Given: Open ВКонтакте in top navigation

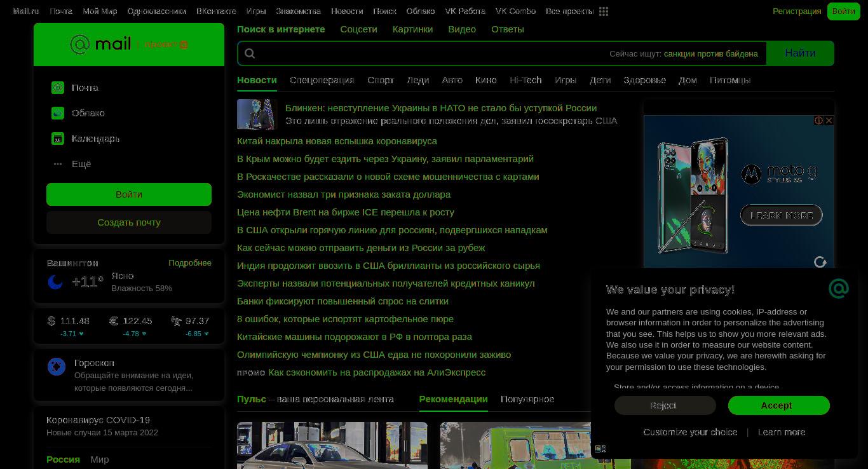Looking at the screenshot, I should tap(216, 11).
